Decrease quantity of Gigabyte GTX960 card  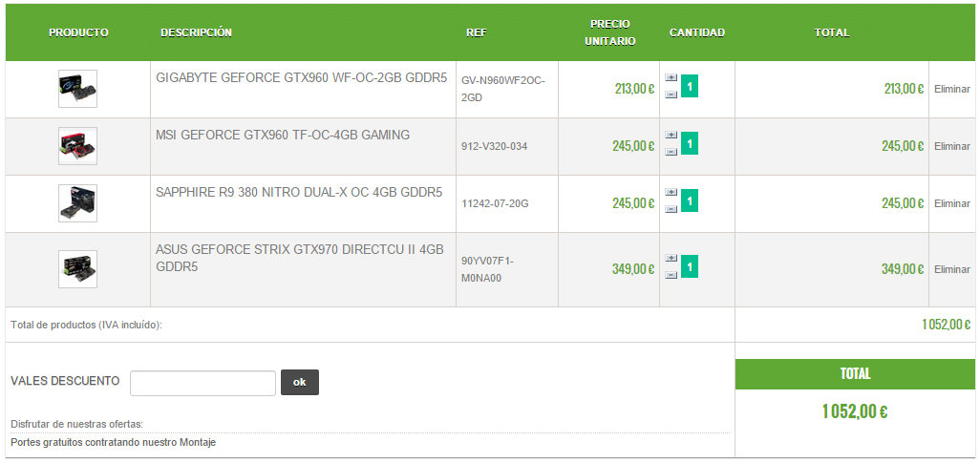[671, 95]
